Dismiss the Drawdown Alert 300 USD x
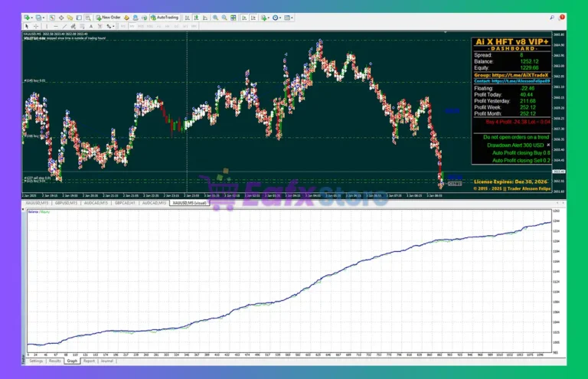This screenshot has height=379, width=588. (548, 145)
